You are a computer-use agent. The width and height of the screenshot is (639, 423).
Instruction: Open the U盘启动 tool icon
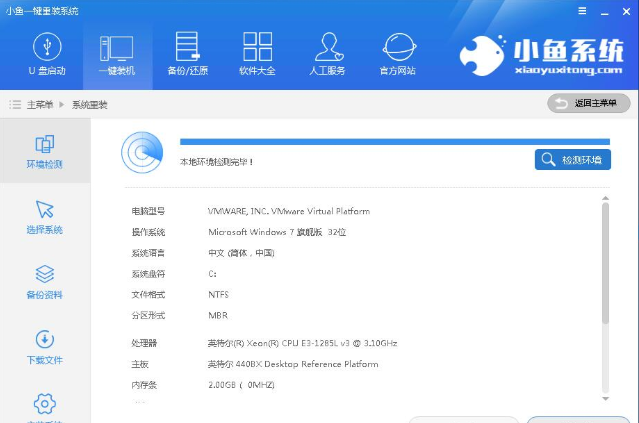click(x=47, y=47)
